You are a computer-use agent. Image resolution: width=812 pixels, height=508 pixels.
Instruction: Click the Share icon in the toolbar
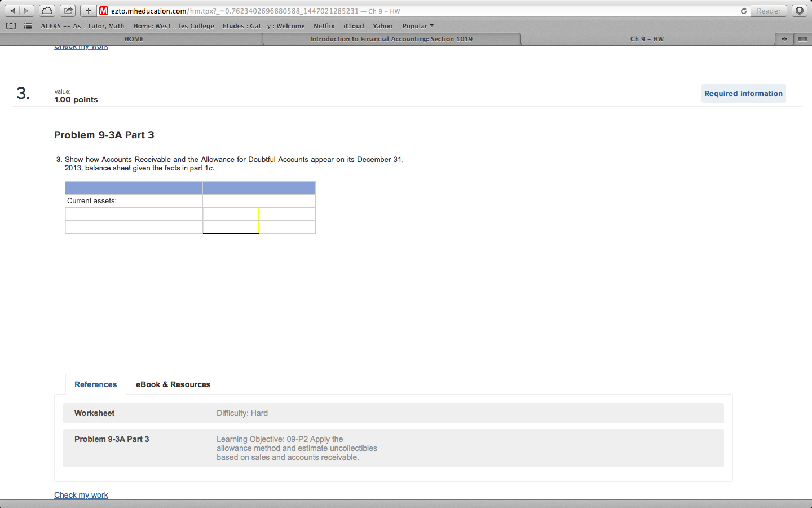point(68,11)
